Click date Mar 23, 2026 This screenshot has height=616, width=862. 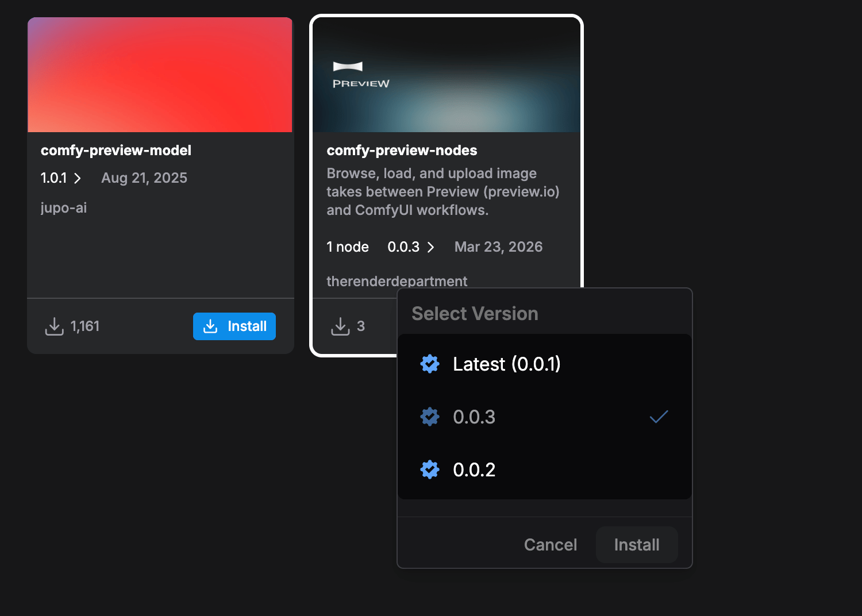point(498,247)
